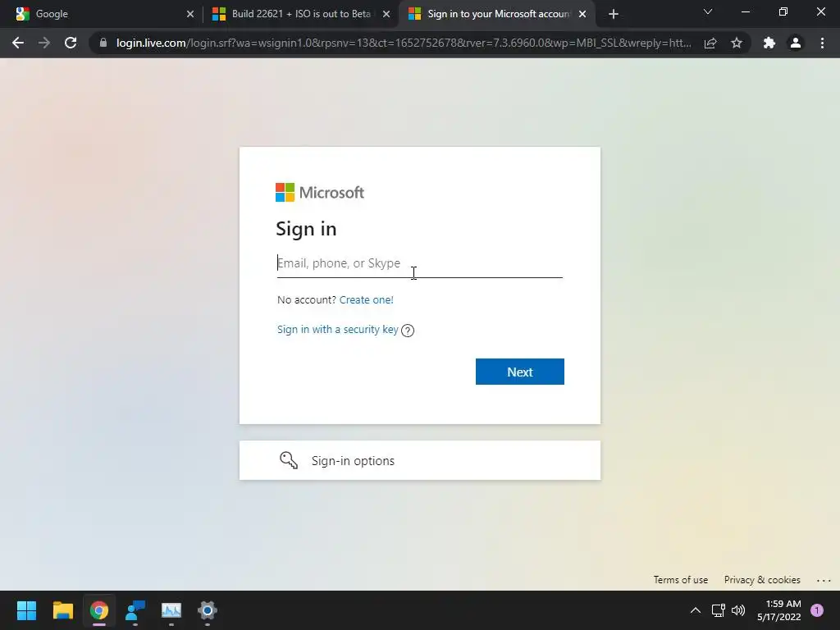Click the address bar URL
The height and width of the screenshot is (630, 840).
(x=404, y=43)
